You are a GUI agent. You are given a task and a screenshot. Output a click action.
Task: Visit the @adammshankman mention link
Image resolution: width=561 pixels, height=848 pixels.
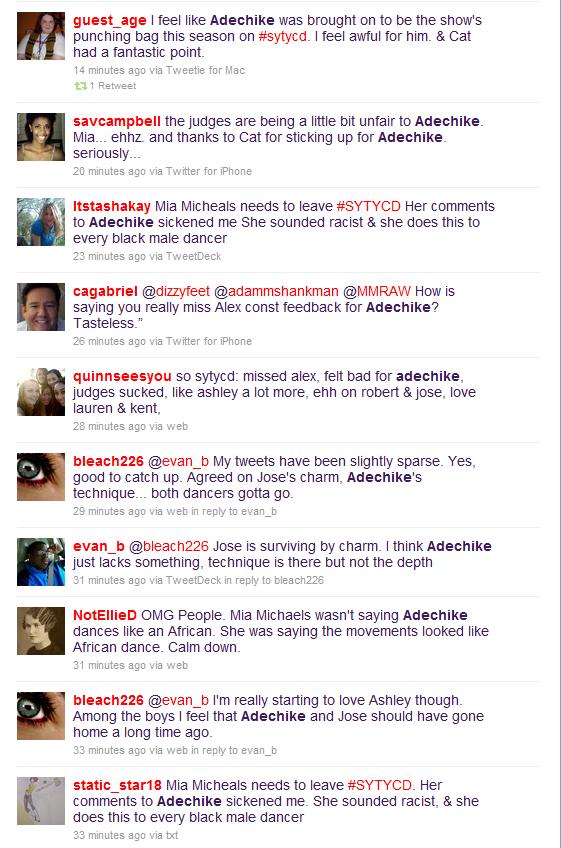point(276,292)
